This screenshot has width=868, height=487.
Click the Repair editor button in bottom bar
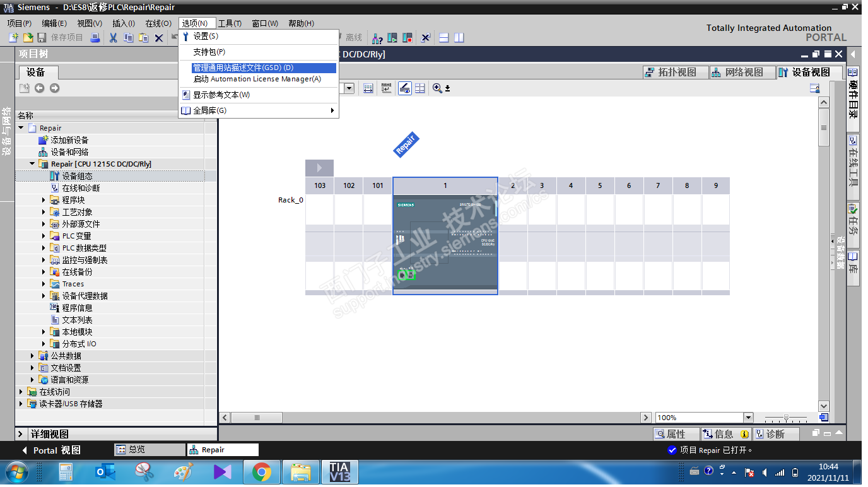coord(223,450)
